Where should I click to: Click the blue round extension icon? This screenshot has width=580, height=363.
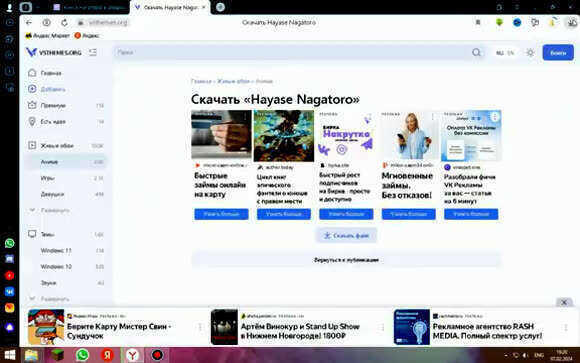pos(517,23)
